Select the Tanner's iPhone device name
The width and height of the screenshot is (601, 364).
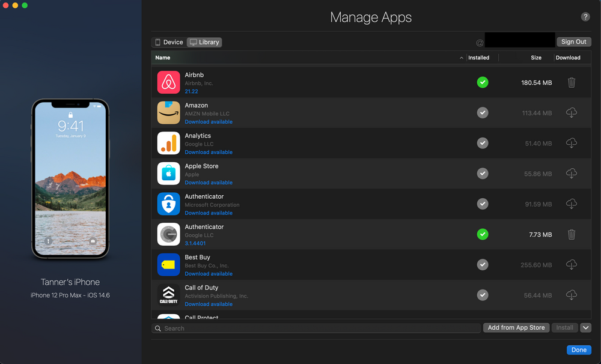[x=70, y=282]
